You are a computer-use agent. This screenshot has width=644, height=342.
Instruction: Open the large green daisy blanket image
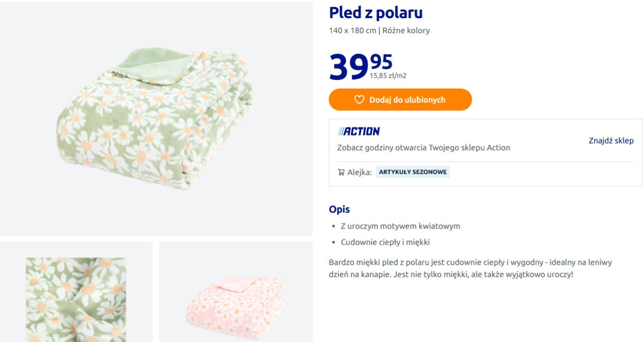156,118
